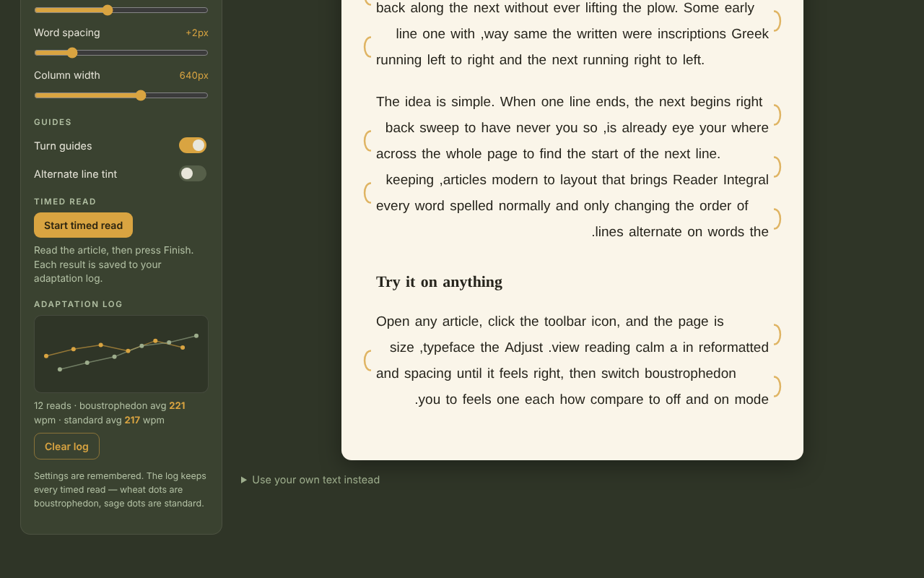Click the '.lines alternate on words the' line

click(x=680, y=232)
